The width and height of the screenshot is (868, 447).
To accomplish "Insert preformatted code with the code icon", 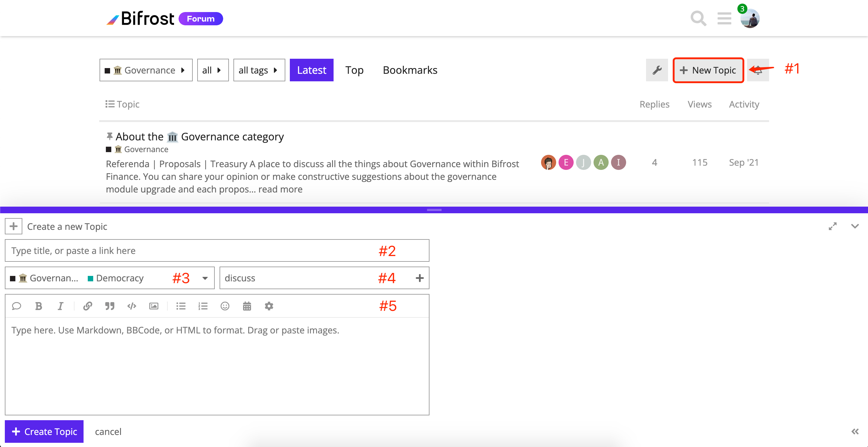I will point(132,306).
